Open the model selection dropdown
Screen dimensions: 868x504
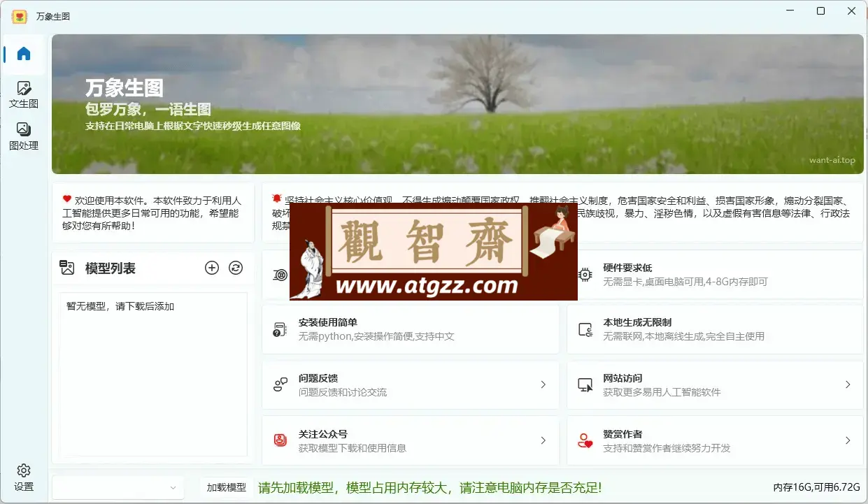(118, 487)
